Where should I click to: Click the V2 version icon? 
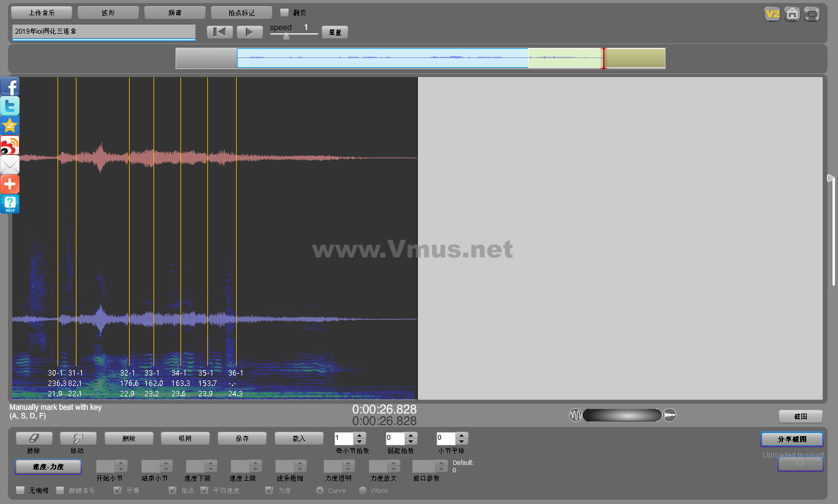(773, 13)
